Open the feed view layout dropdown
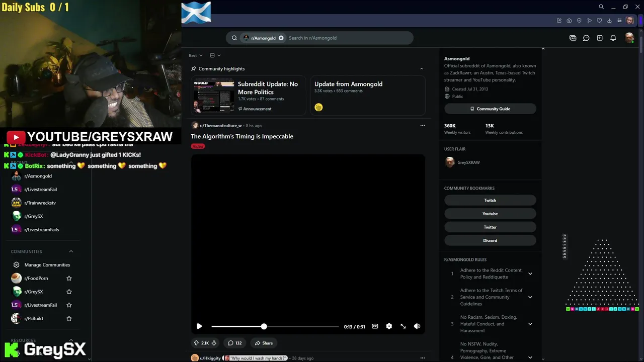This screenshot has height=362, width=644. coord(215,55)
